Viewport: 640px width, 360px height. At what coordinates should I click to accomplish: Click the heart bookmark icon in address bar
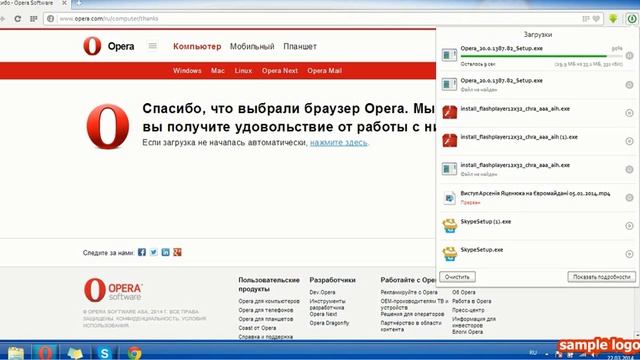[x=596, y=19]
